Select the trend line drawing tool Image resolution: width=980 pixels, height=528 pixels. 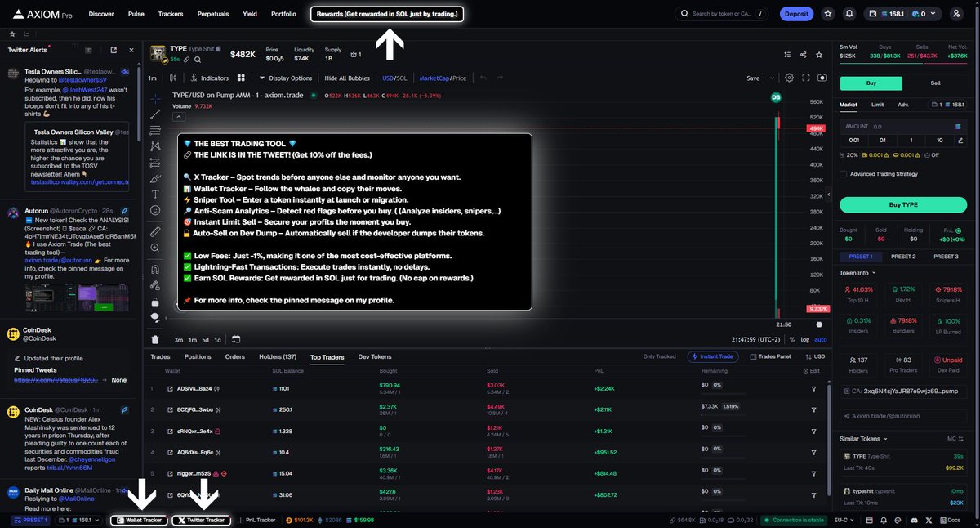pos(155,114)
